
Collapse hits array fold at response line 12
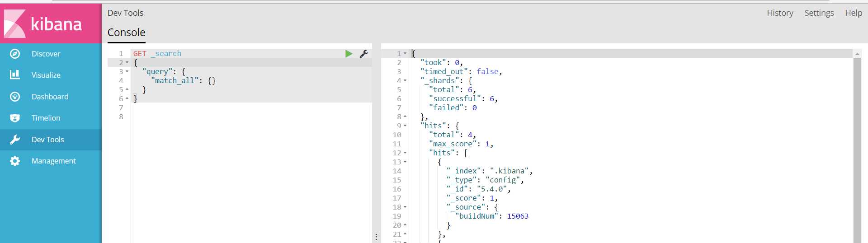coord(405,153)
